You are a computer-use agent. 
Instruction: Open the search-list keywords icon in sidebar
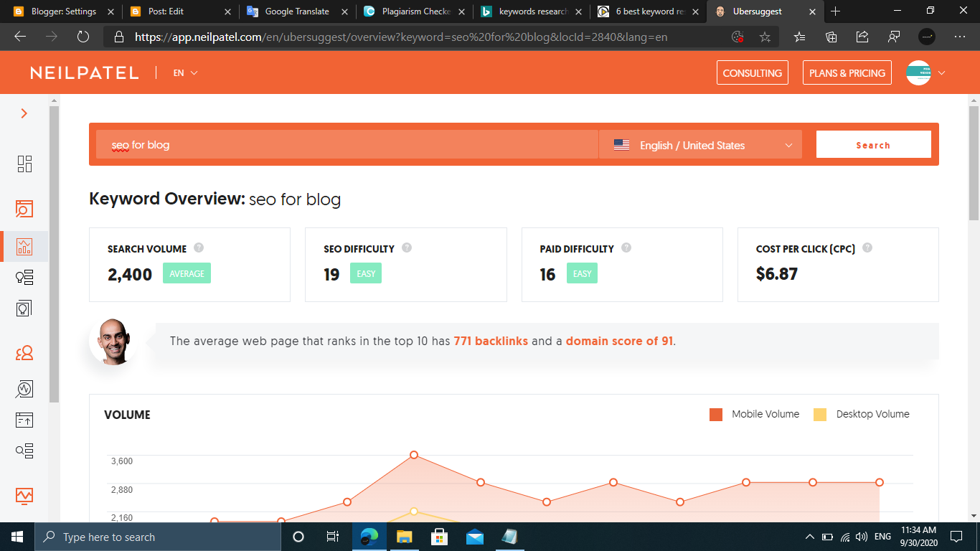click(x=24, y=451)
